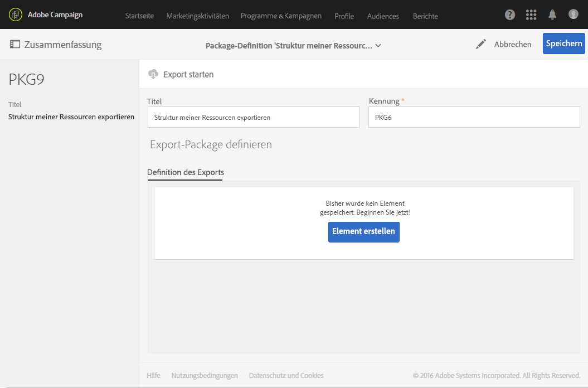This screenshot has height=388, width=588.
Task: Show notifications via the bell icon
Action: pos(552,15)
